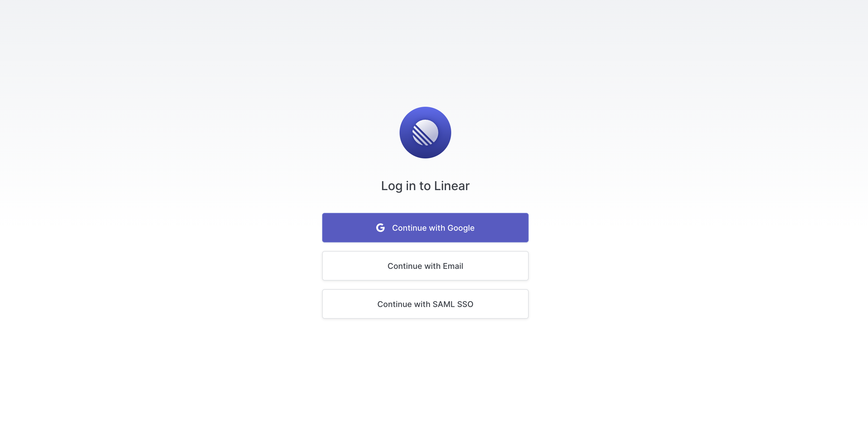Click the word Linear in the heading

click(x=452, y=186)
